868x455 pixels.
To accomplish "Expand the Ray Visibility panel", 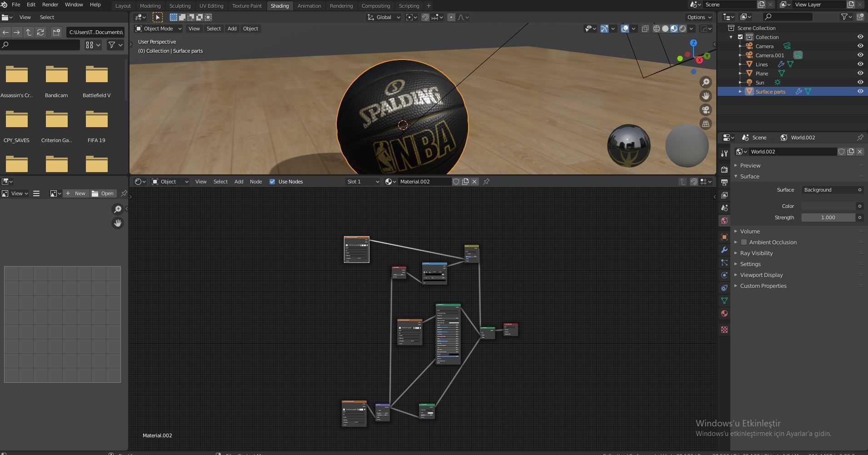I will tap(756, 253).
